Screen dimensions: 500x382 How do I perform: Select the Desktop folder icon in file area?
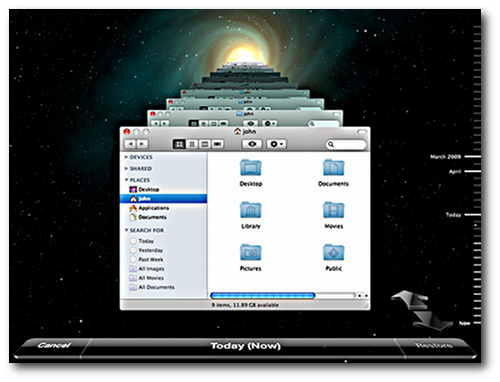click(x=251, y=168)
